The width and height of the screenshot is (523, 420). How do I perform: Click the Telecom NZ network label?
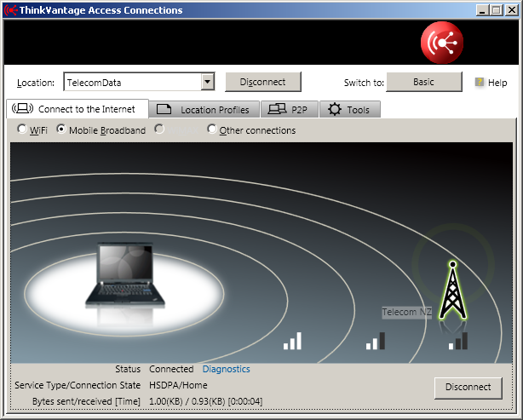click(406, 313)
